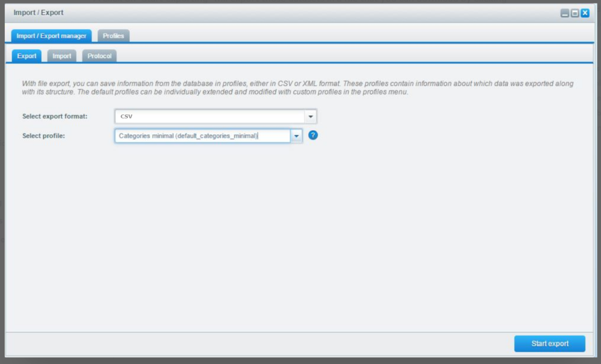Open the Protocol tab
The width and height of the screenshot is (601, 364).
coord(99,56)
